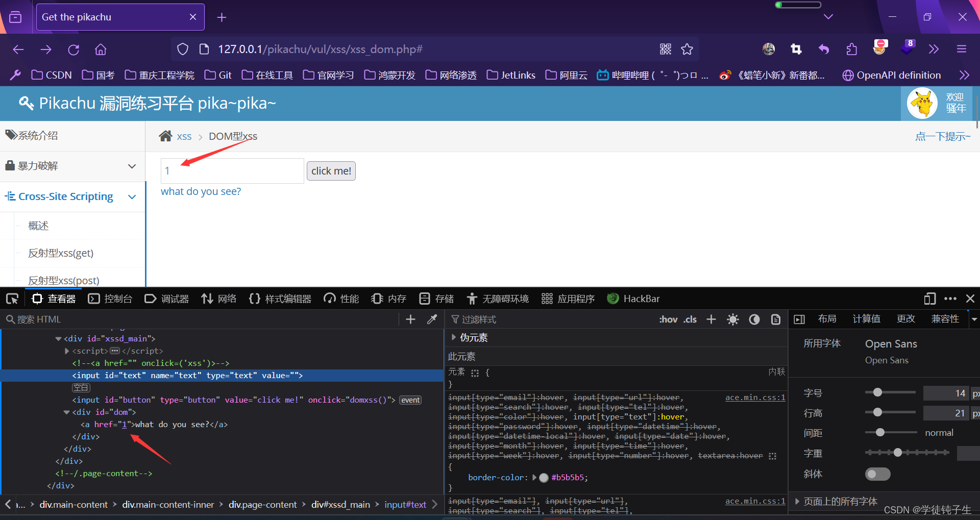Screen dimensions: 980x520
Task: Toggle dark color scheme simulation icon
Action: [x=754, y=319]
